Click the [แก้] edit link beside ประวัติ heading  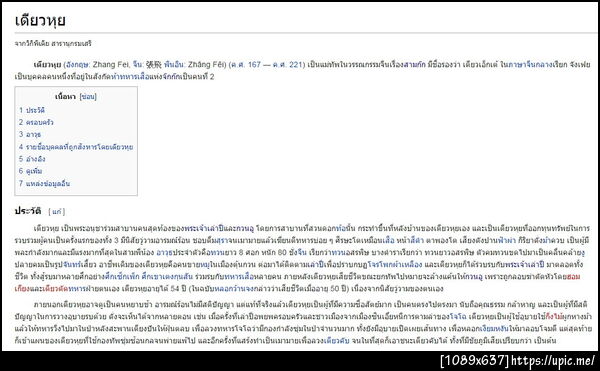(x=57, y=212)
